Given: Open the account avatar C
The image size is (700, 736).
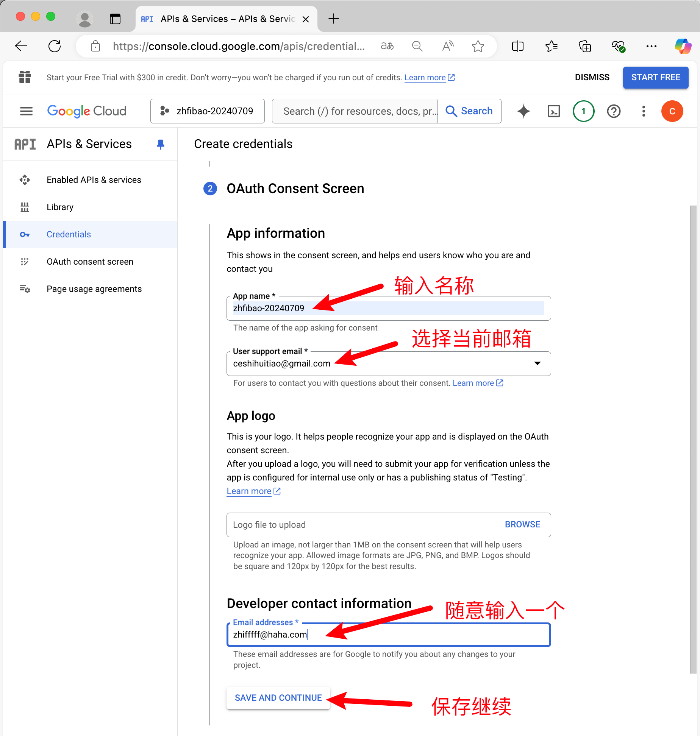Looking at the screenshot, I should point(672,111).
